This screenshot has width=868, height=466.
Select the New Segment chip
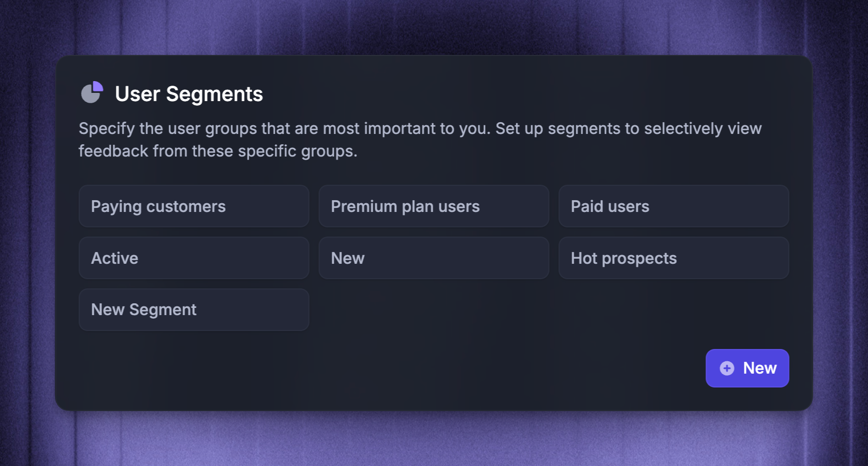coord(194,309)
